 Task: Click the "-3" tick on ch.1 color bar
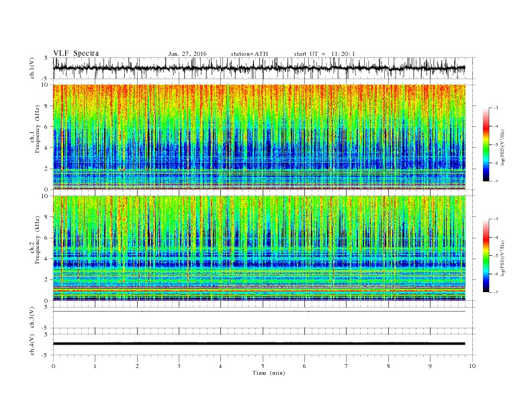(496, 108)
